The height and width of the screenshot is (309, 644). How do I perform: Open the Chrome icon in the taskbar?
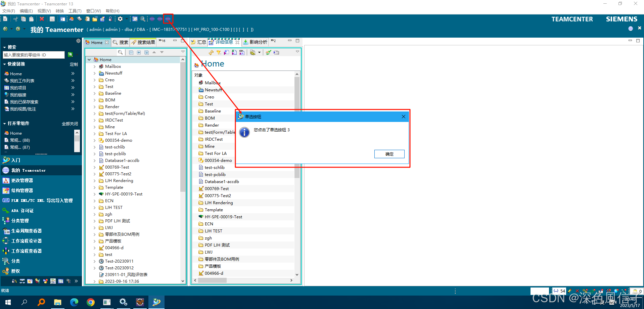[x=90, y=302]
